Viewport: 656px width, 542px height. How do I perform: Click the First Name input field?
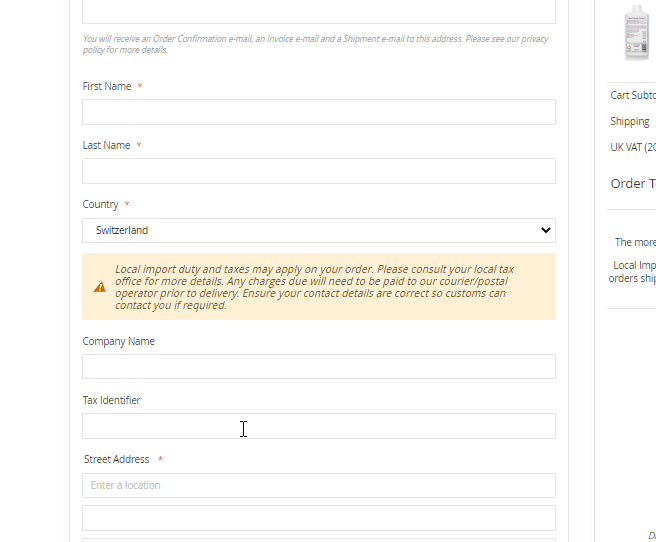318,112
